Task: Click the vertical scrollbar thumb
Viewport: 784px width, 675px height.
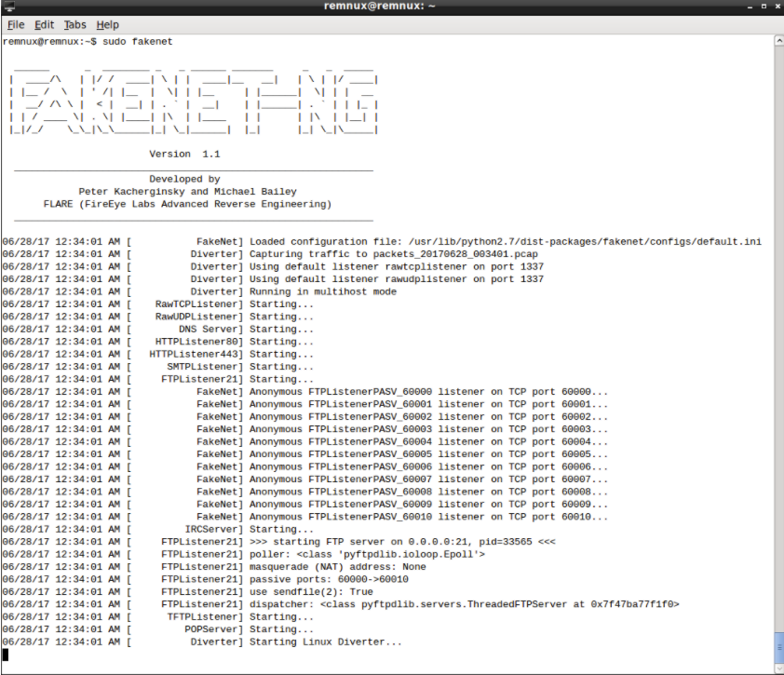Action: pyautogui.click(x=778, y=647)
